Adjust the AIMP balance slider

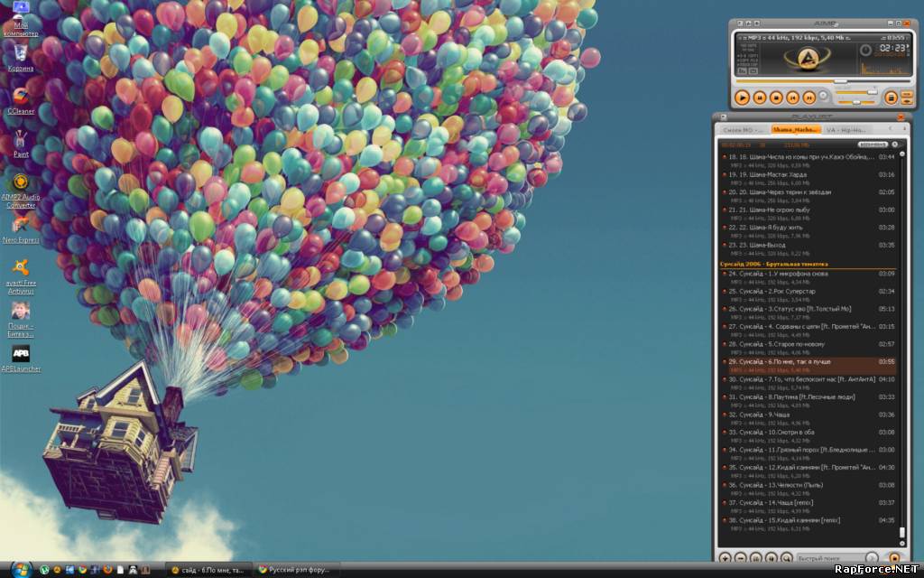855,102
